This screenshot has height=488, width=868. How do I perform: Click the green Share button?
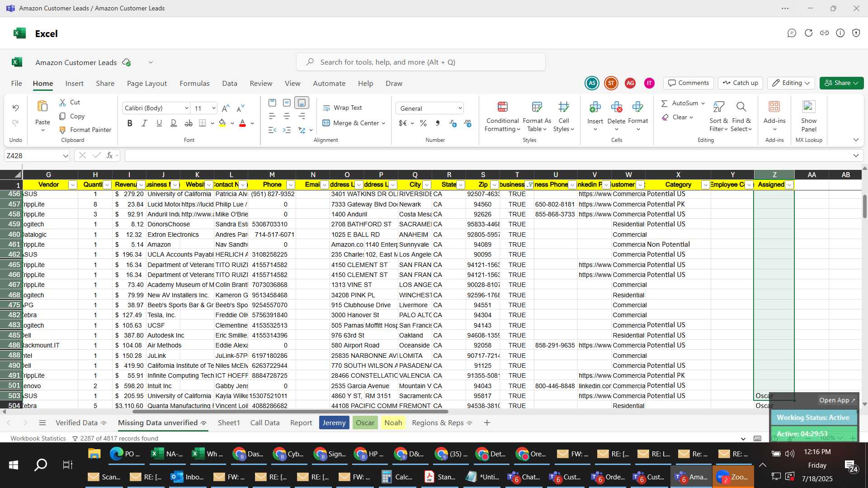(x=841, y=83)
